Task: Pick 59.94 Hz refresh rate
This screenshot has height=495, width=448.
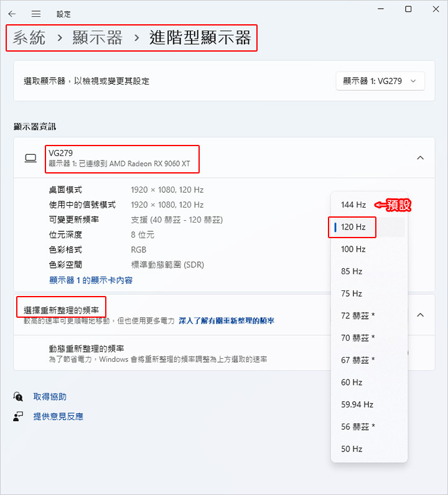Action: (369, 404)
